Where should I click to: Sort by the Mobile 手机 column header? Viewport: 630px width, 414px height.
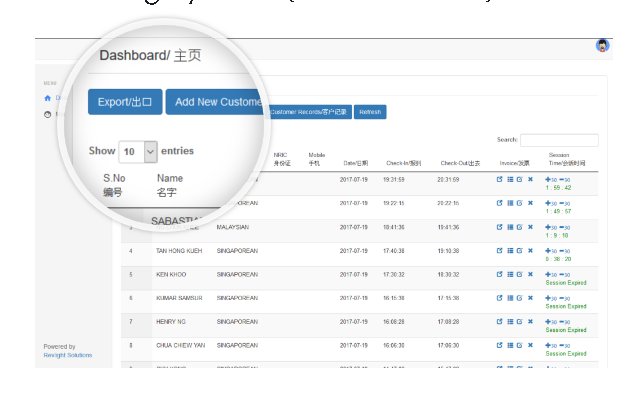[x=317, y=159]
